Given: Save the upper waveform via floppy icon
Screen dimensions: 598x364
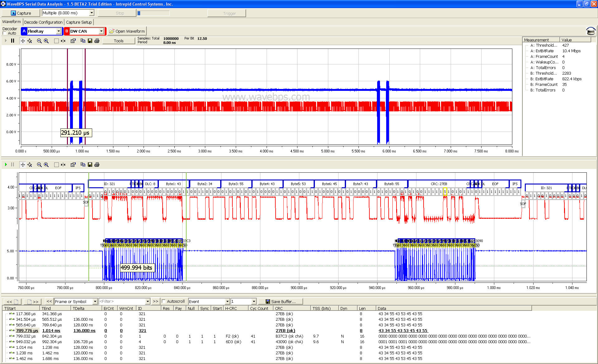Looking at the screenshot, I should click(x=90, y=41).
